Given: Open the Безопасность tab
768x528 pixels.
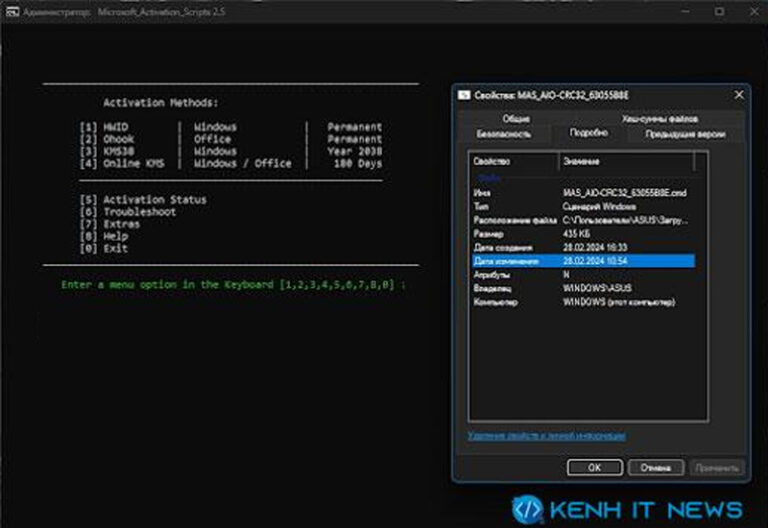Looking at the screenshot, I should click(504, 134).
